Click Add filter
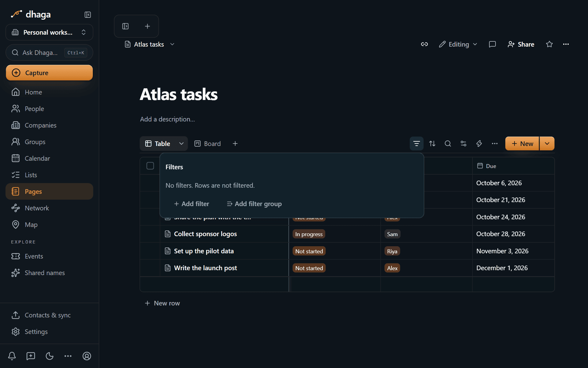Screen dimensions: 588x368 (191, 204)
